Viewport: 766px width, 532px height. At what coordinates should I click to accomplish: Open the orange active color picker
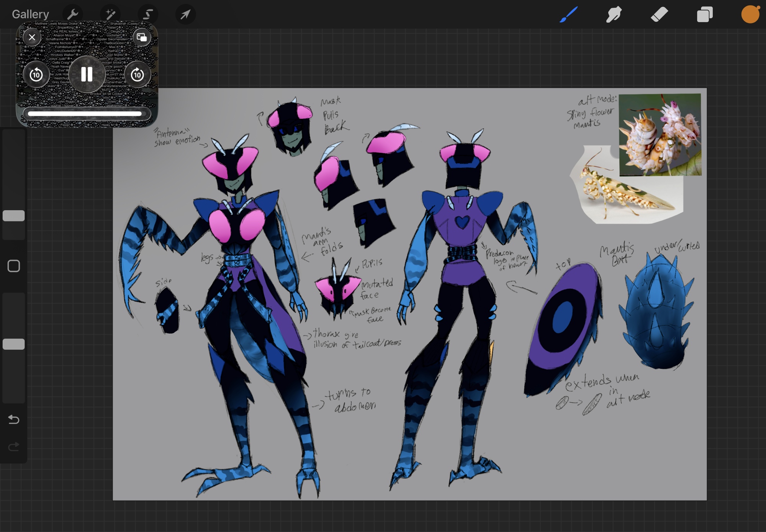[750, 14]
